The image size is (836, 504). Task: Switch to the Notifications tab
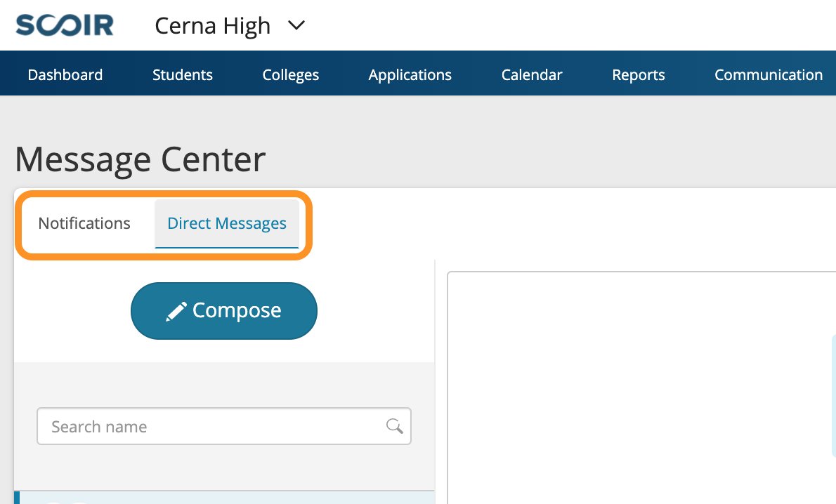point(84,223)
